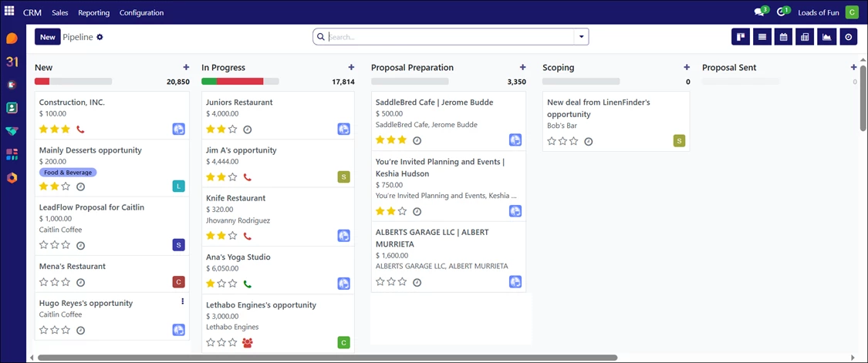The height and width of the screenshot is (363, 868).
Task: Open the CRM menu
Action: [x=32, y=12]
